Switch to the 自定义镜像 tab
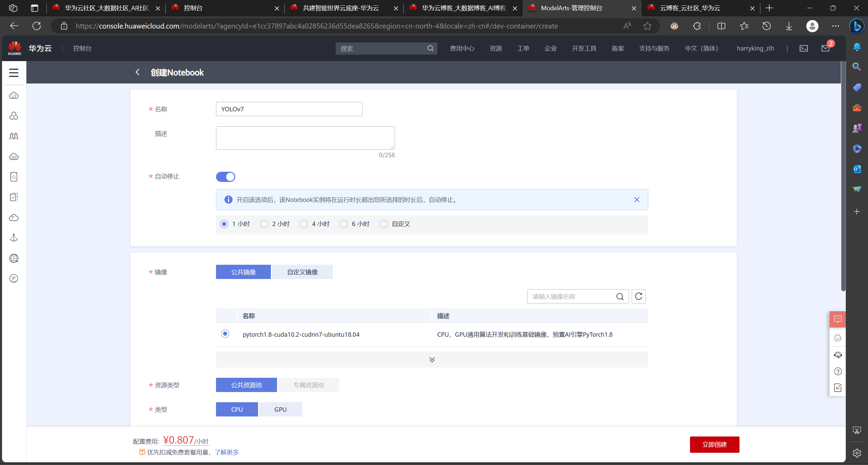The height and width of the screenshot is (465, 868). pyautogui.click(x=302, y=272)
